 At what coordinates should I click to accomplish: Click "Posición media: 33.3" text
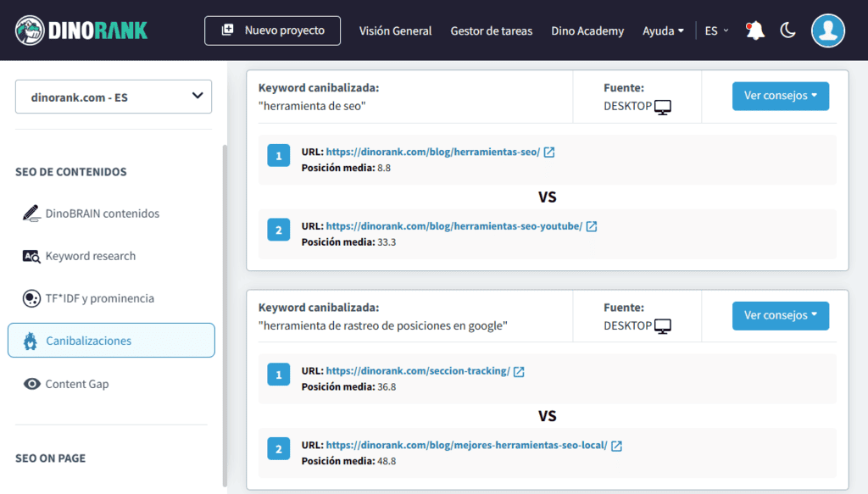[348, 241]
